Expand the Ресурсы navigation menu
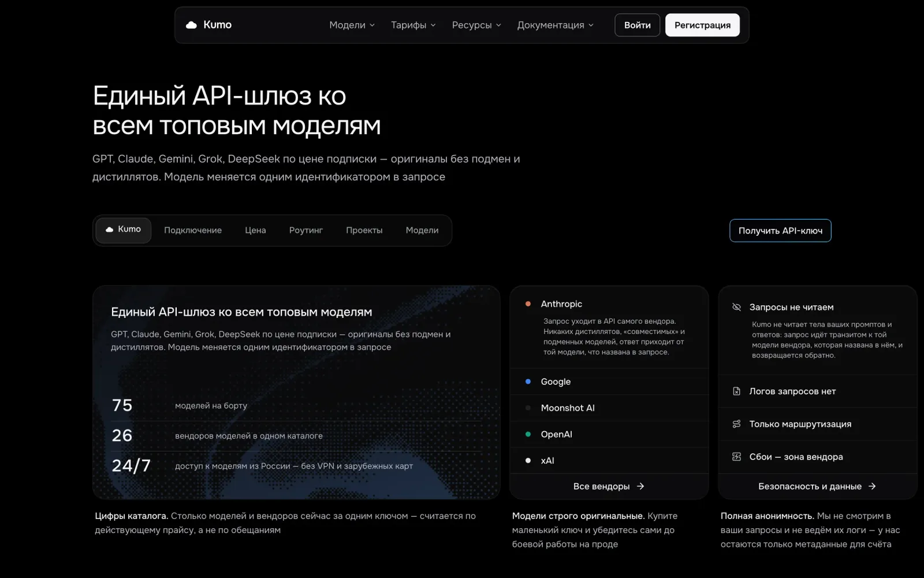 pos(476,25)
